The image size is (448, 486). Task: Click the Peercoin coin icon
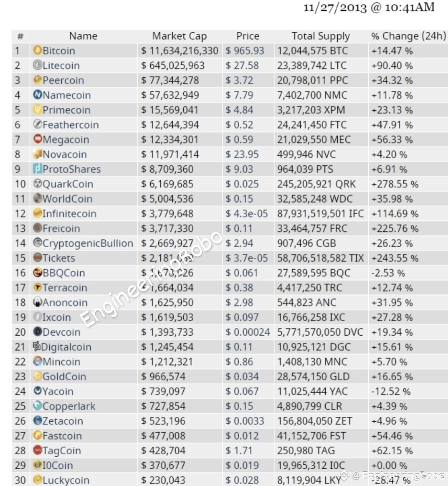pyautogui.click(x=38, y=80)
